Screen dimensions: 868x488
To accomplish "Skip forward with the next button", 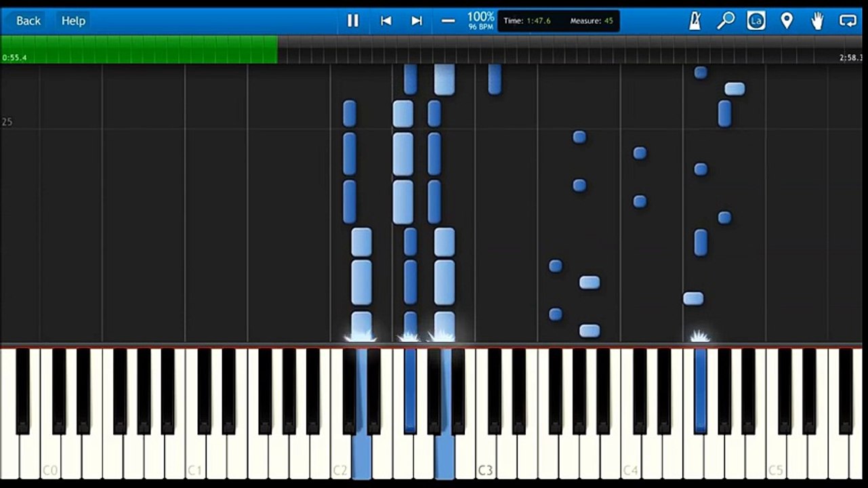I will pos(417,20).
